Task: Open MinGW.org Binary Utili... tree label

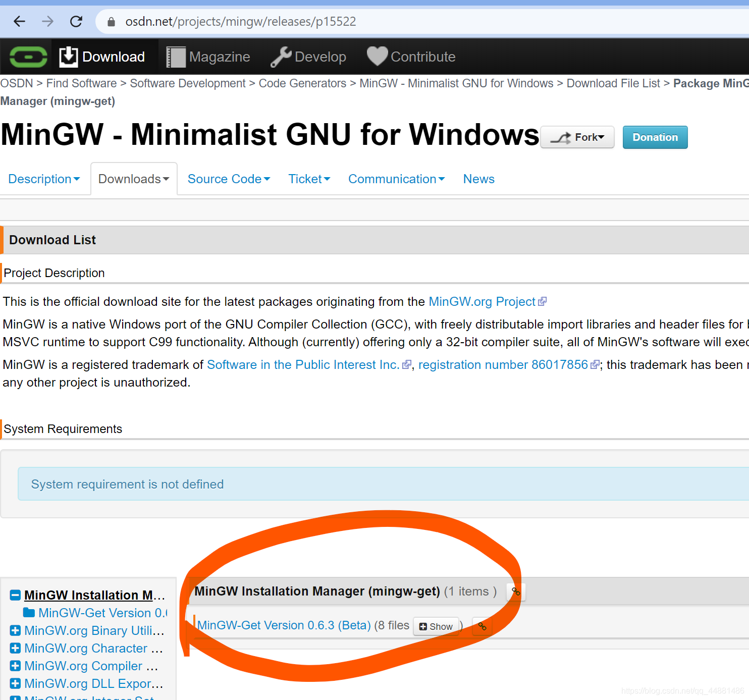Action: tap(94, 630)
